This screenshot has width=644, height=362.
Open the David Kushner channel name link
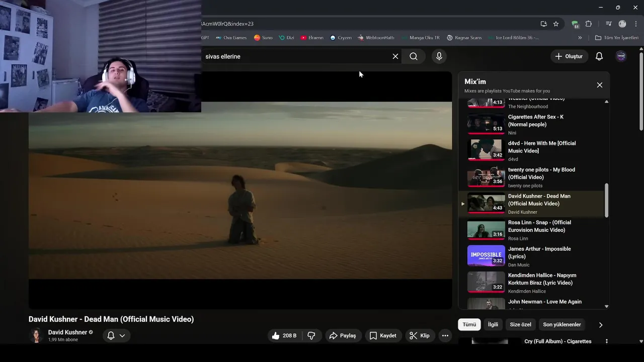coord(67,332)
